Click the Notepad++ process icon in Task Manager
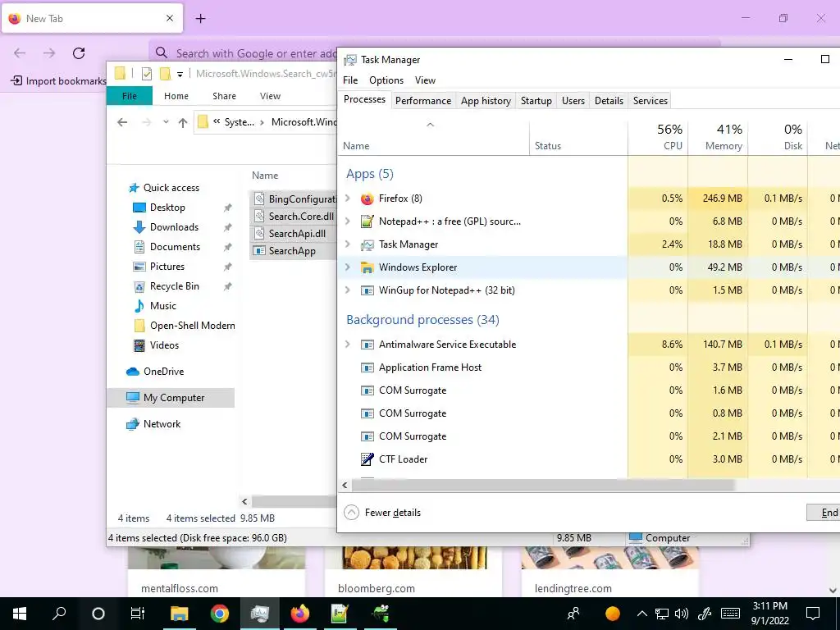 (x=367, y=221)
